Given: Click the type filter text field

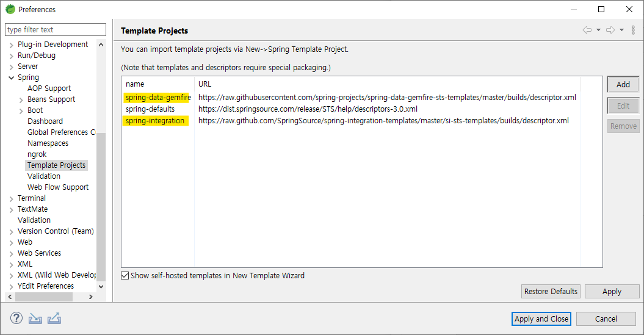Looking at the screenshot, I should tap(56, 29).
